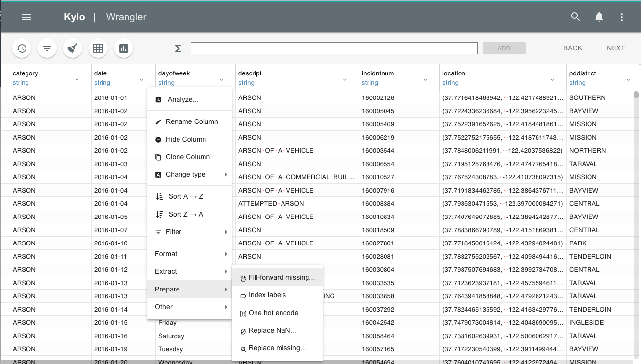The image size is (641, 364).
Task: Expand the Format submenu arrow
Action: (226, 254)
